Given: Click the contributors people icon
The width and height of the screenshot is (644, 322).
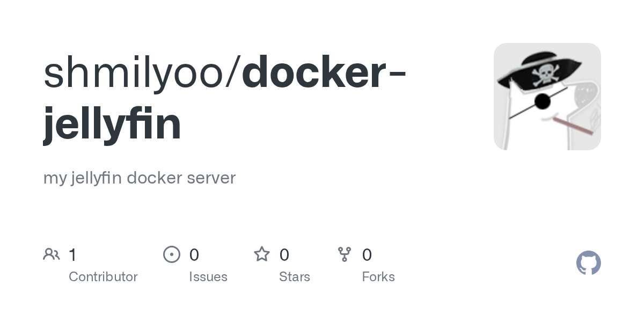Looking at the screenshot, I should (x=52, y=254).
